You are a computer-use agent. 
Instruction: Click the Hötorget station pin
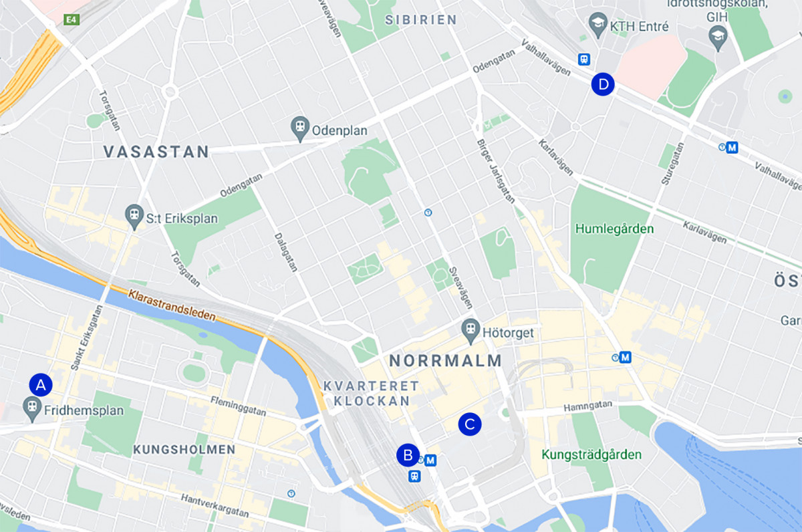point(471,329)
